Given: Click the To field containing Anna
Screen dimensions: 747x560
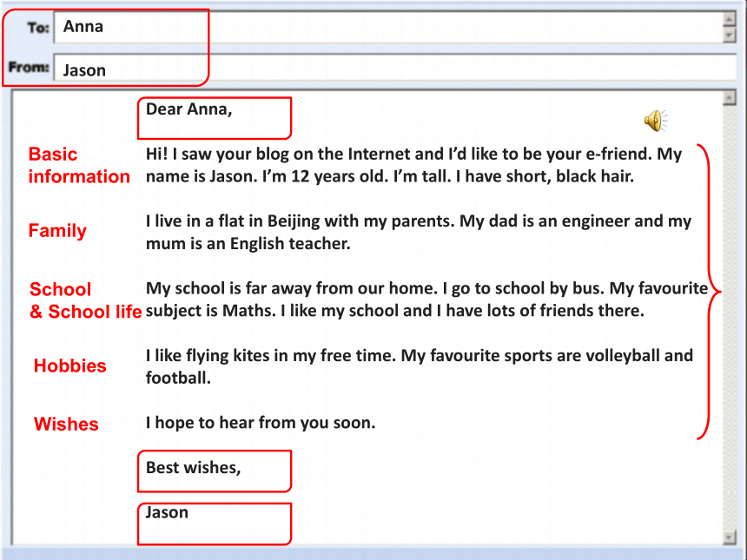Looking at the screenshot, I should click(388, 28).
